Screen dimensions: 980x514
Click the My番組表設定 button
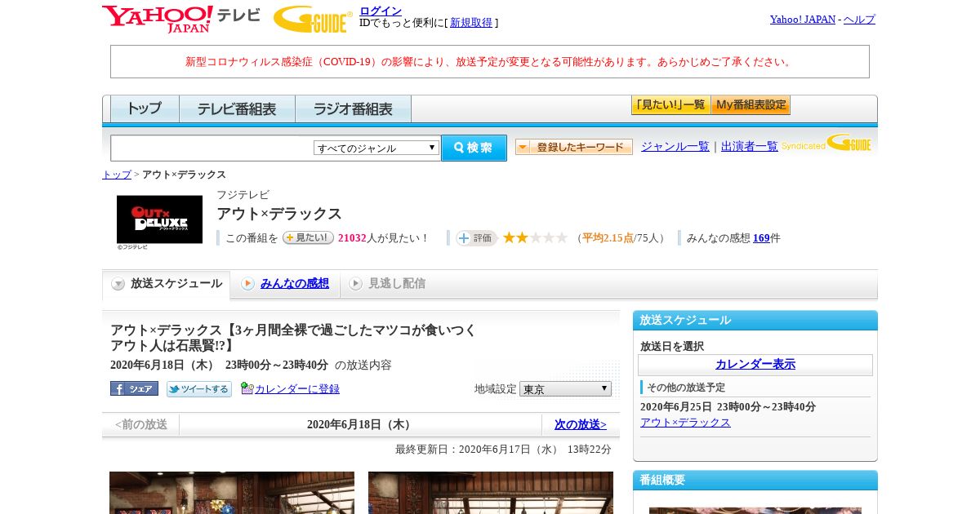(751, 105)
